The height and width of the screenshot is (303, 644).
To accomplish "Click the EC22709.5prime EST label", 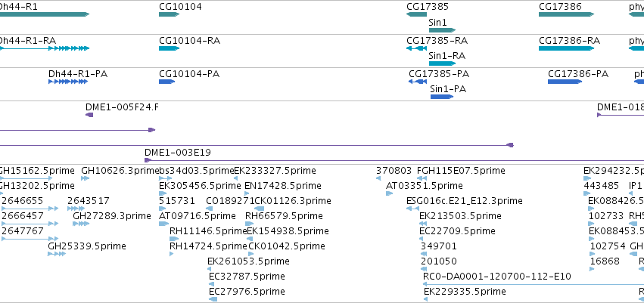I will 457,230.
